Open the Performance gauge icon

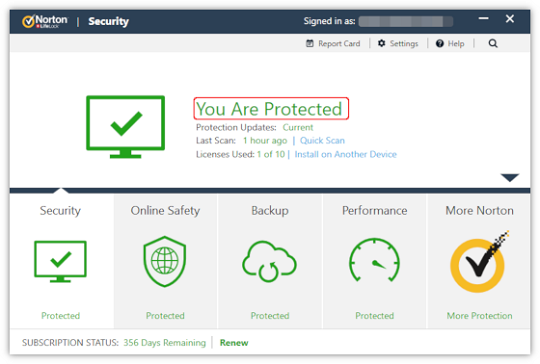[x=374, y=260]
